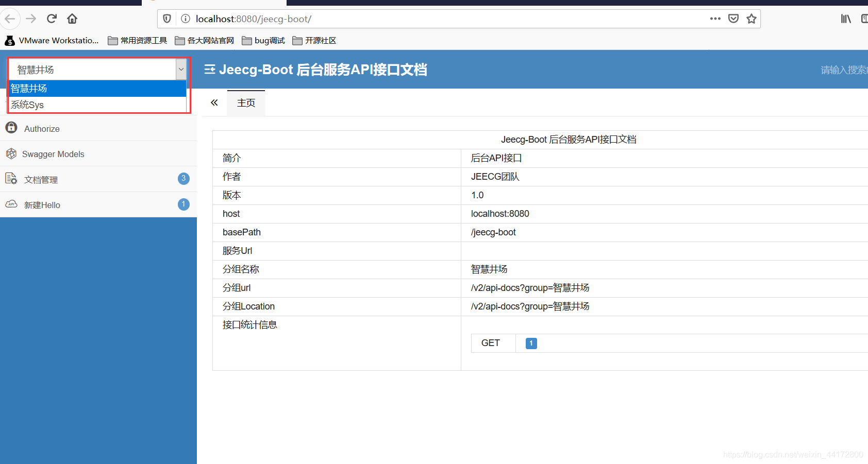The image size is (868, 464).
Task: Switch to the 主页 tab
Action: point(246,103)
